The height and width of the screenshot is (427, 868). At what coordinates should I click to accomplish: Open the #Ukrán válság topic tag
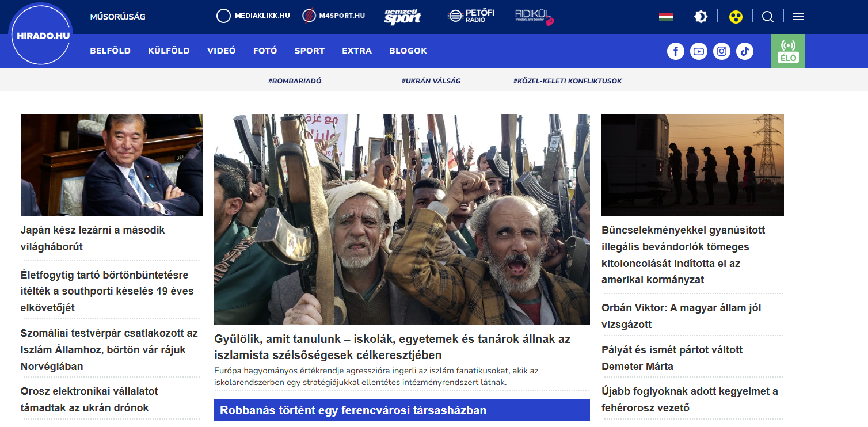pos(431,81)
